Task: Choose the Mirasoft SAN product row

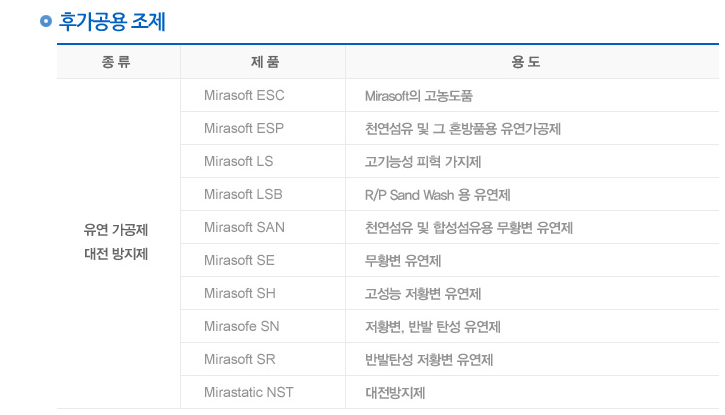Action: pyautogui.click(x=244, y=227)
